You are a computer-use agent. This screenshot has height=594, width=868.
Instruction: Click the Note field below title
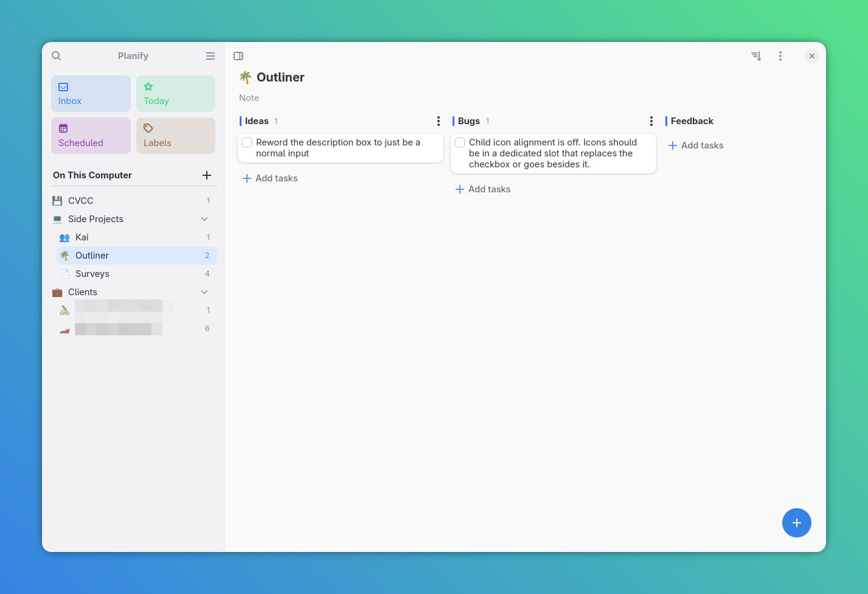(x=249, y=98)
